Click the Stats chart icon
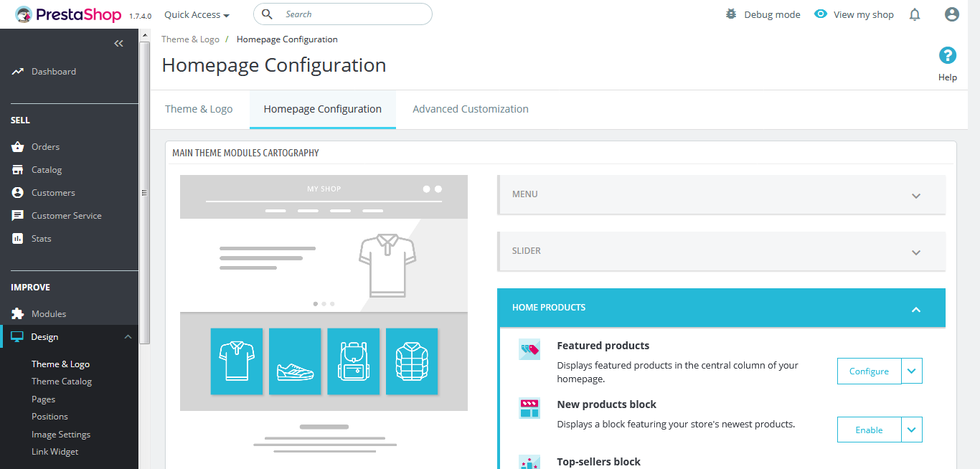Viewport: 980px width, 469px height. (18, 239)
